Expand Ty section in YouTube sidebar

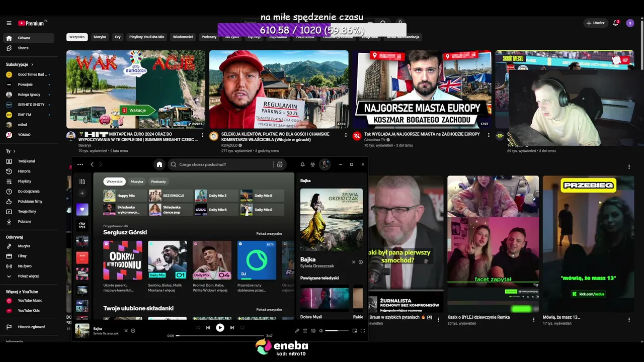pyautogui.click(x=11, y=151)
